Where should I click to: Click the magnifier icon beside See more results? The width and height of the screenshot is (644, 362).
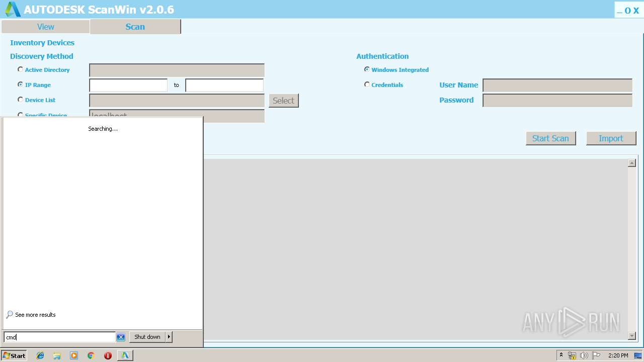[x=10, y=315]
